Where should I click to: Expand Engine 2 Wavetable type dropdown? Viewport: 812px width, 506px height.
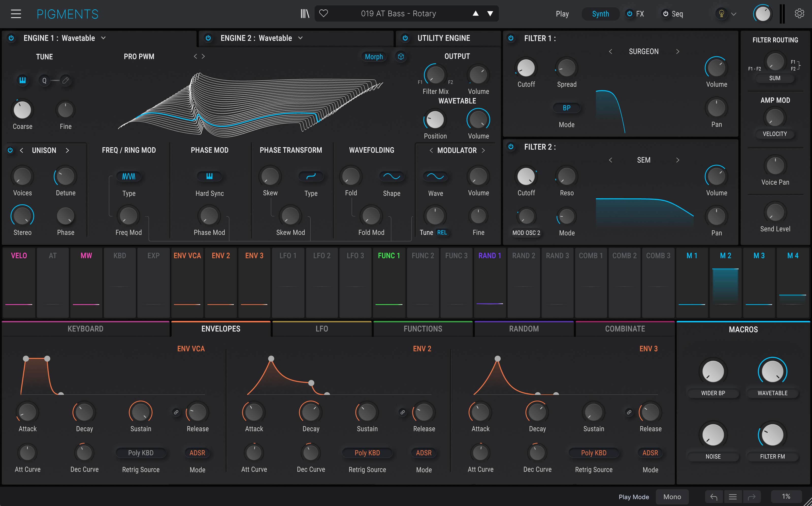(300, 38)
